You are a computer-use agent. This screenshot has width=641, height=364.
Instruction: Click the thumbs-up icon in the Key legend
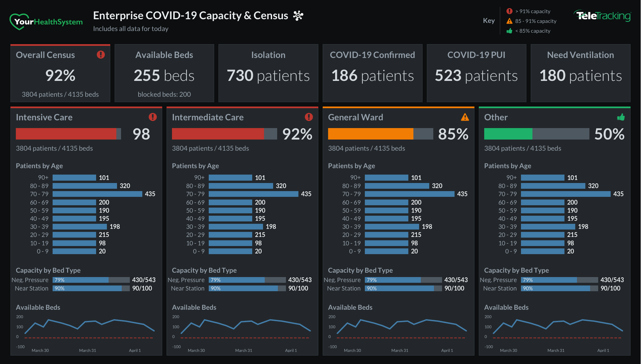pos(509,31)
